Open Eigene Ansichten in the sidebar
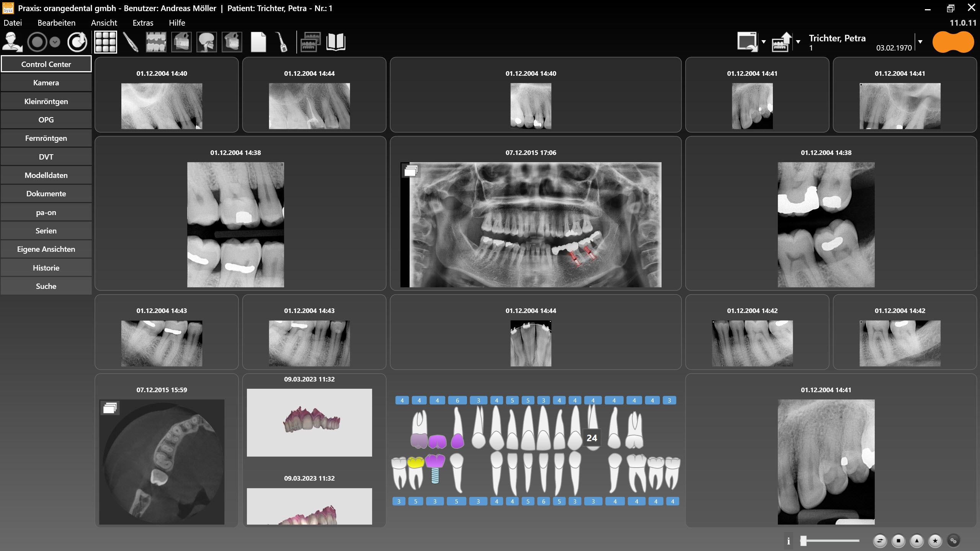Screen dimensions: 980x551 [x=46, y=249]
